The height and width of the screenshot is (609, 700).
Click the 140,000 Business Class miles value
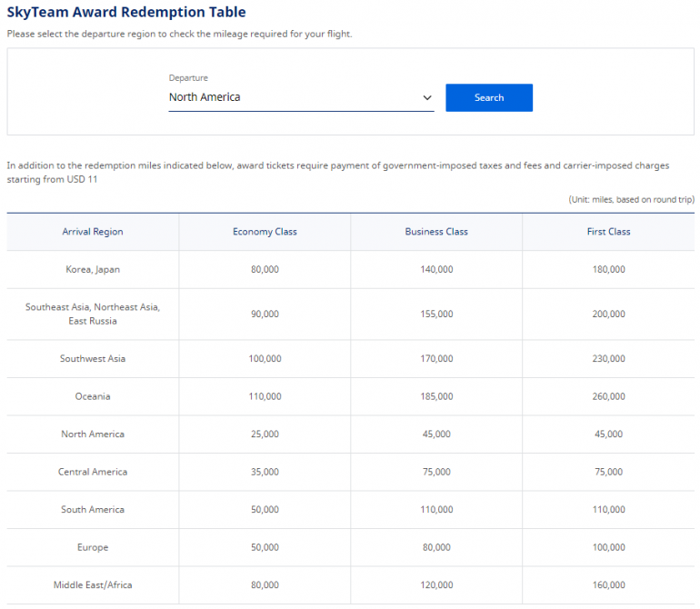(x=436, y=270)
